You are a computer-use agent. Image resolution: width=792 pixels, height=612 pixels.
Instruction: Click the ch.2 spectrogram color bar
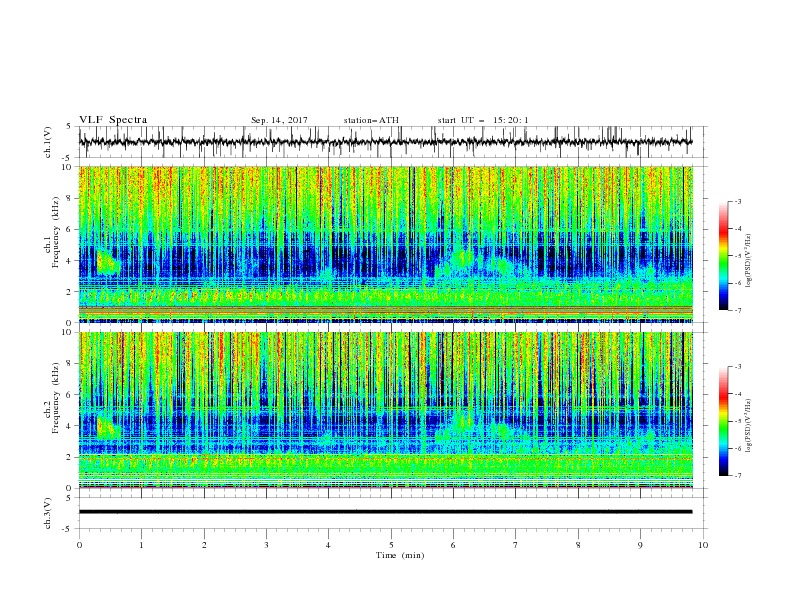[723, 421]
